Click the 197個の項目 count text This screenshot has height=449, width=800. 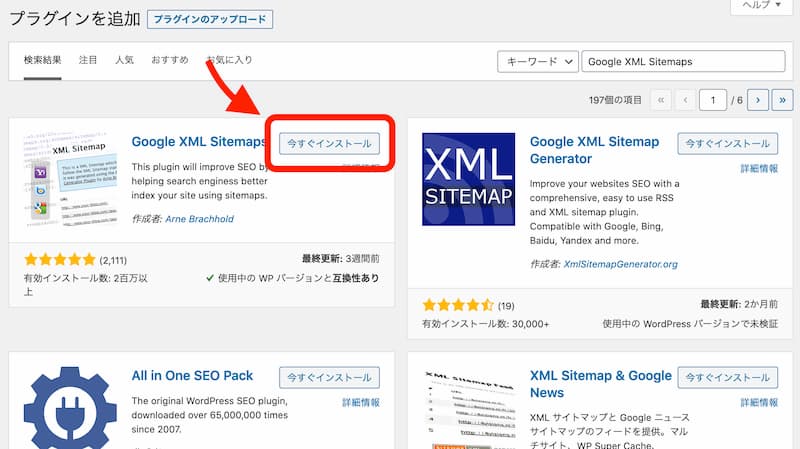(615, 100)
